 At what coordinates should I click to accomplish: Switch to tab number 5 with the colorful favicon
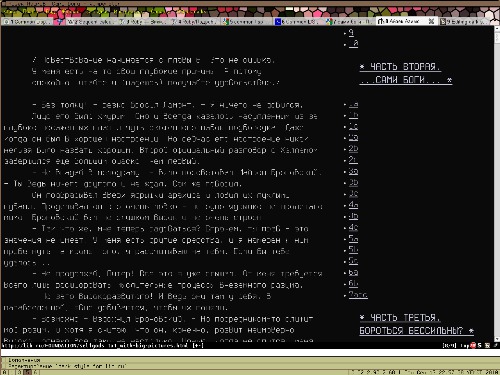246,22
